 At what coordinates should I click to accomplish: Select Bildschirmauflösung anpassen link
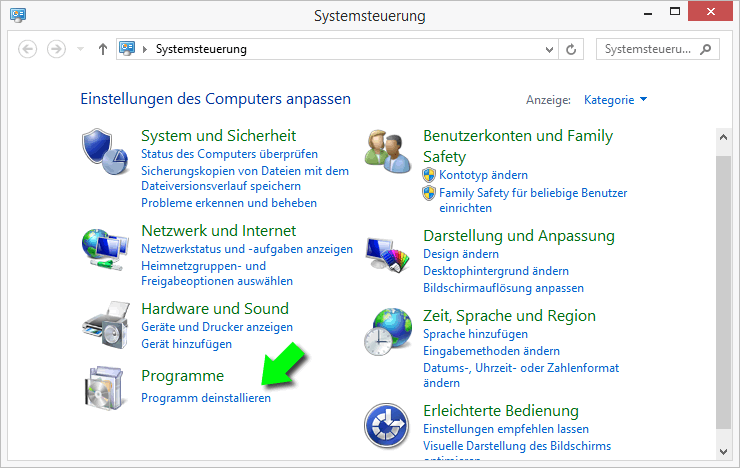point(504,288)
